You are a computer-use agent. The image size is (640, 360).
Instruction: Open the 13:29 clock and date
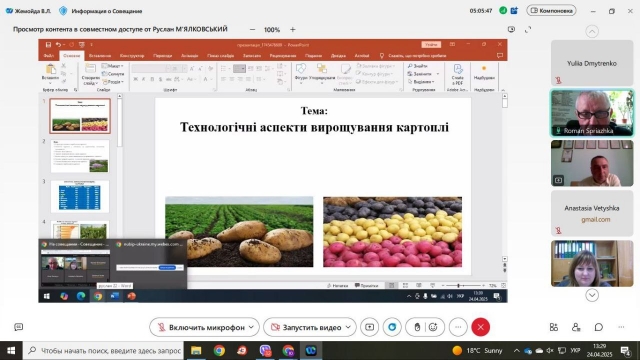click(600, 351)
